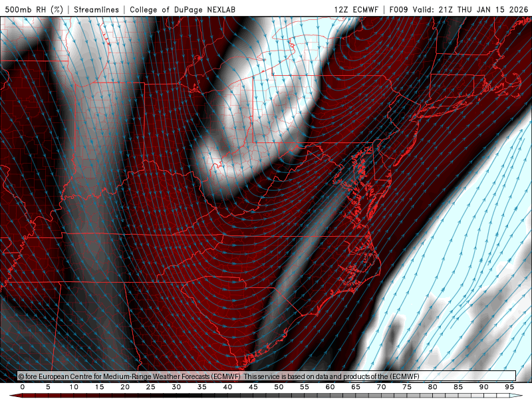Click the "5" color scale label
Screen dimensions: 532x399
click(x=48, y=387)
